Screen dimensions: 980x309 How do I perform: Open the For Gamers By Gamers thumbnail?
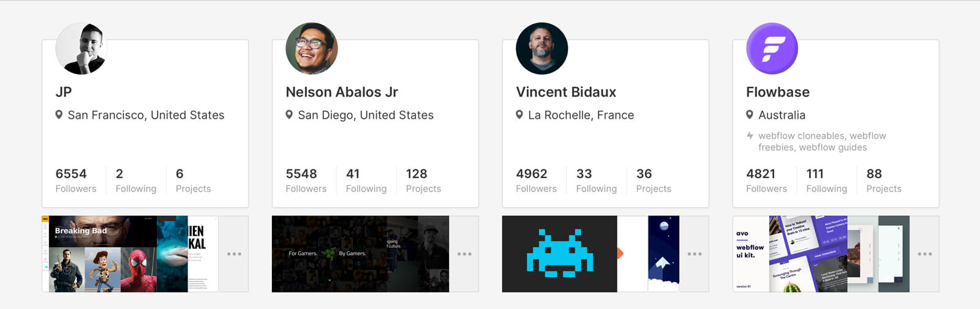click(330, 254)
